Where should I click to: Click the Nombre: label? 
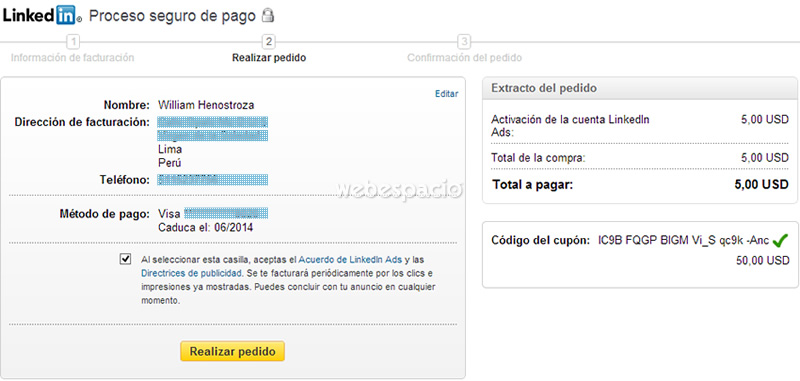pyautogui.click(x=127, y=106)
